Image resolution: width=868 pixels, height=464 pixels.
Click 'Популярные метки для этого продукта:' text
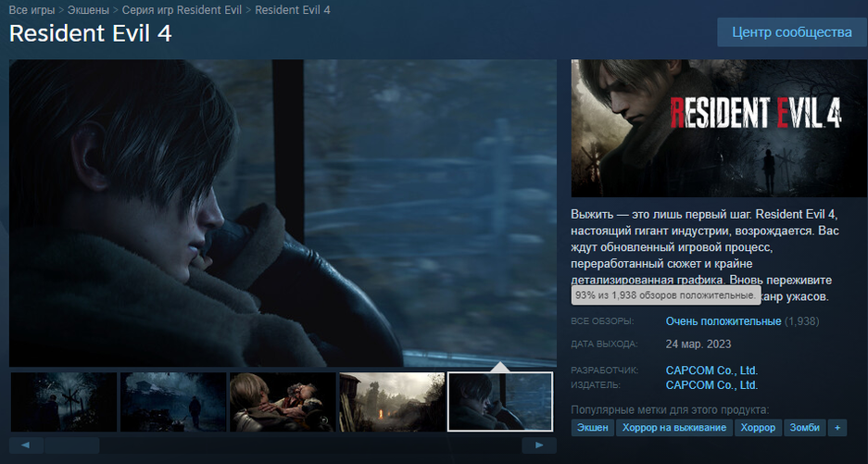[671, 410]
